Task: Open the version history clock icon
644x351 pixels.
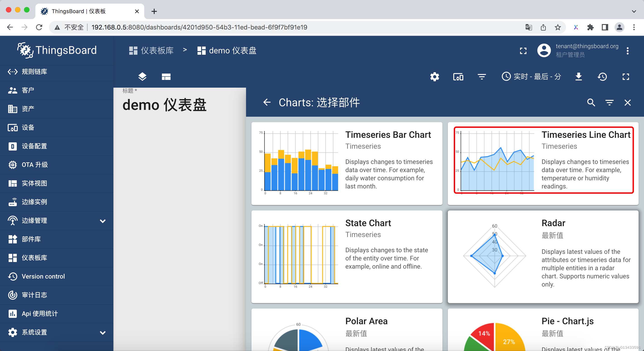Action: point(602,77)
